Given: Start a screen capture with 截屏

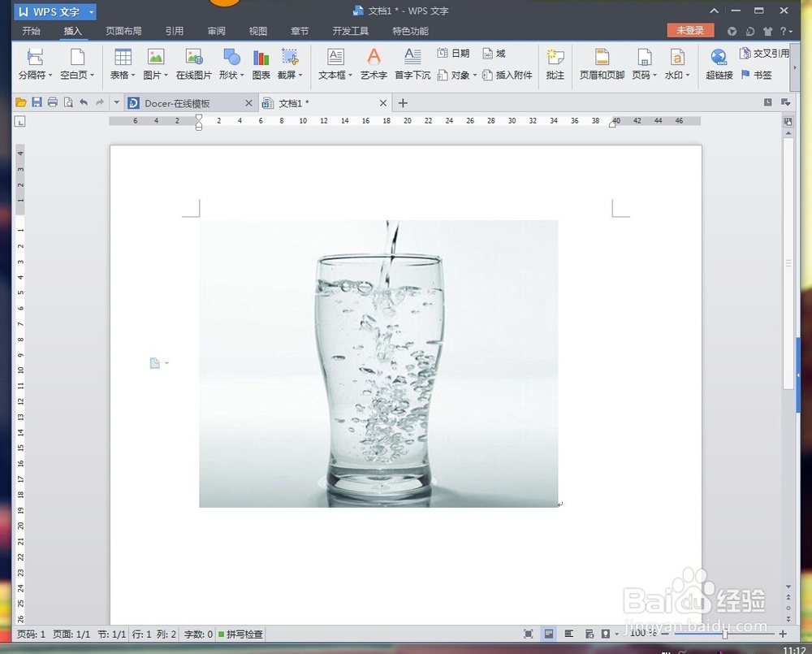Looking at the screenshot, I should pos(290,63).
